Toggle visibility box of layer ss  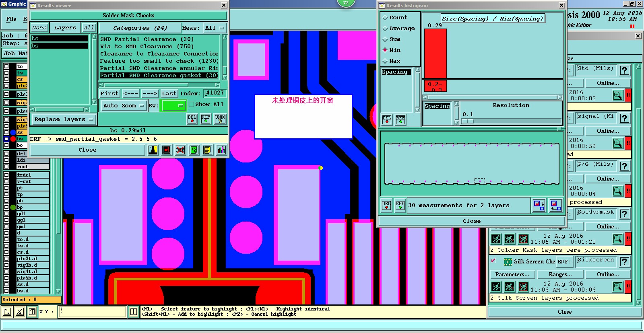[6, 132]
